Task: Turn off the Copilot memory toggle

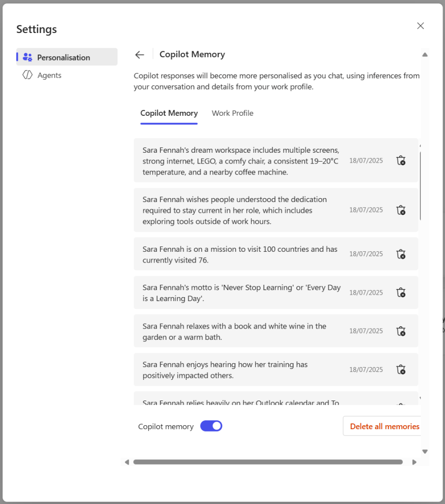Action: pos(211,426)
